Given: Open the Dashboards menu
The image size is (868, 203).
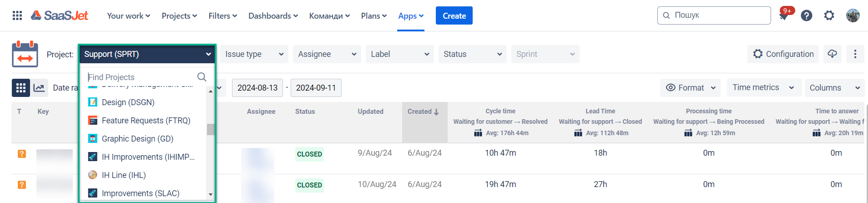Looking at the screenshot, I should tap(273, 16).
